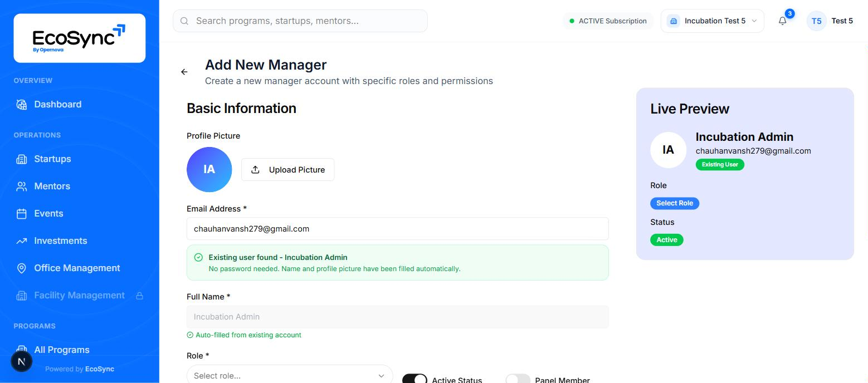Image resolution: width=868 pixels, height=383 pixels.
Task: Click the chevron next to Incubation Test 5
Action: (x=754, y=21)
